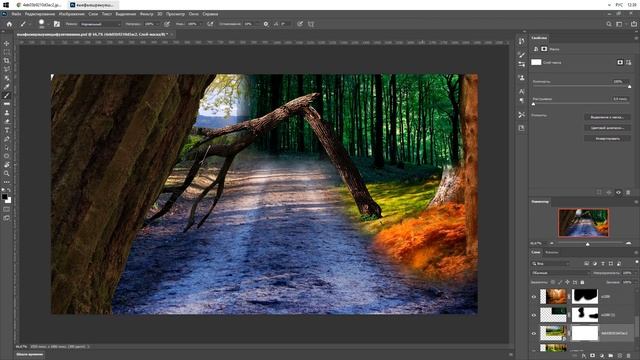The height and width of the screenshot is (360, 640).
Task: Open the Brush Settings panel icon
Action: pos(57,24)
